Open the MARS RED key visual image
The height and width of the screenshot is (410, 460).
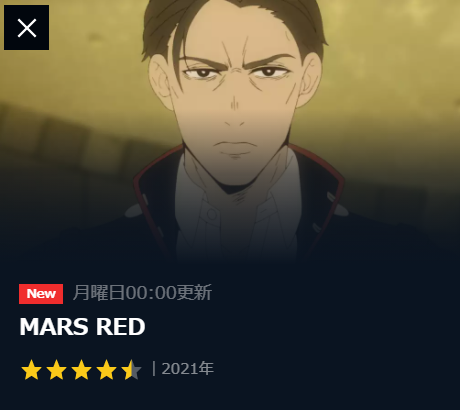[x=230, y=133]
